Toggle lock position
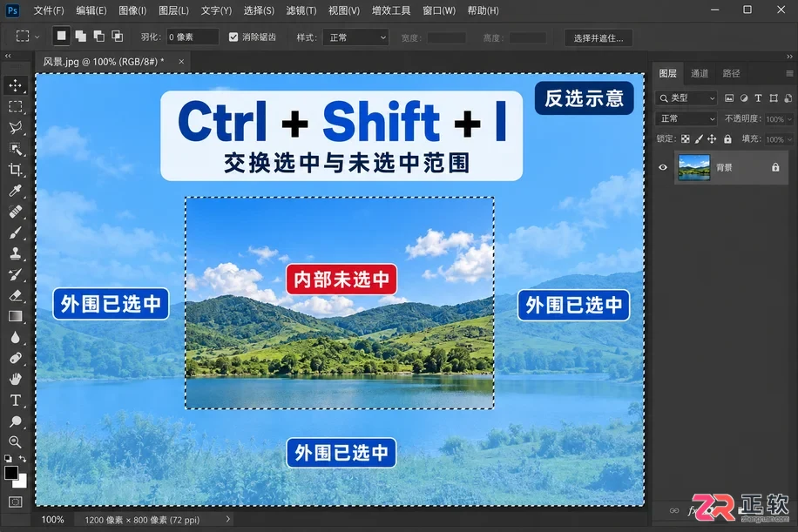 pos(712,138)
